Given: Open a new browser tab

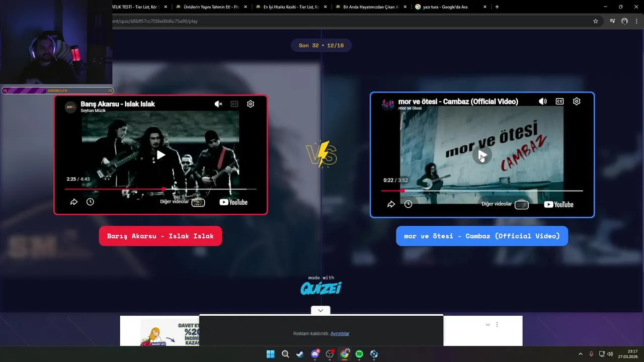Looking at the screenshot, I should (x=497, y=7).
